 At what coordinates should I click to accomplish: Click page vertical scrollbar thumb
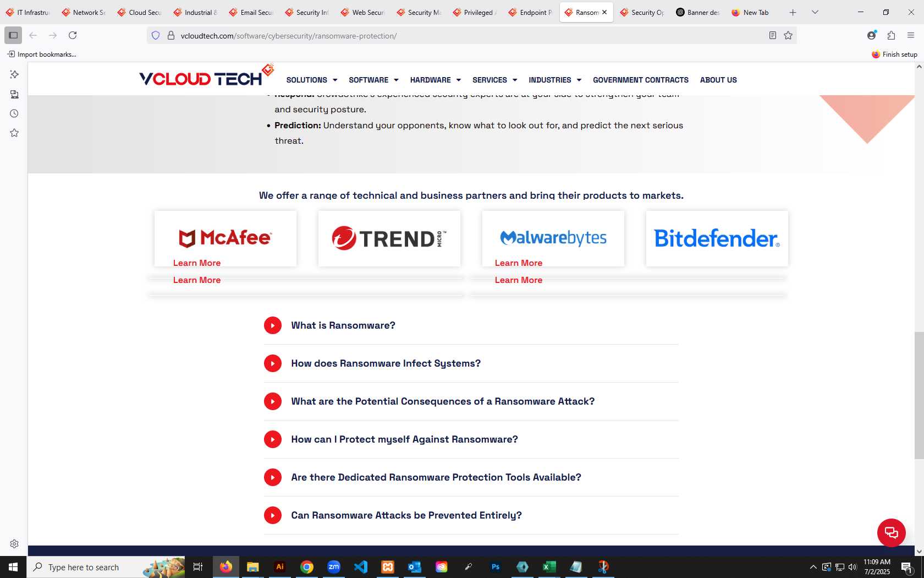coord(919,395)
